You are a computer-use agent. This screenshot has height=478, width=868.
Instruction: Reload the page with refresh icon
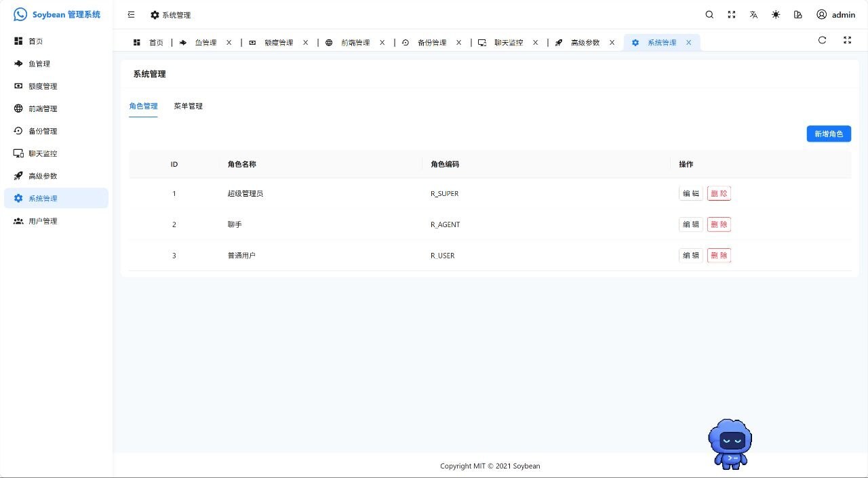[x=823, y=40]
